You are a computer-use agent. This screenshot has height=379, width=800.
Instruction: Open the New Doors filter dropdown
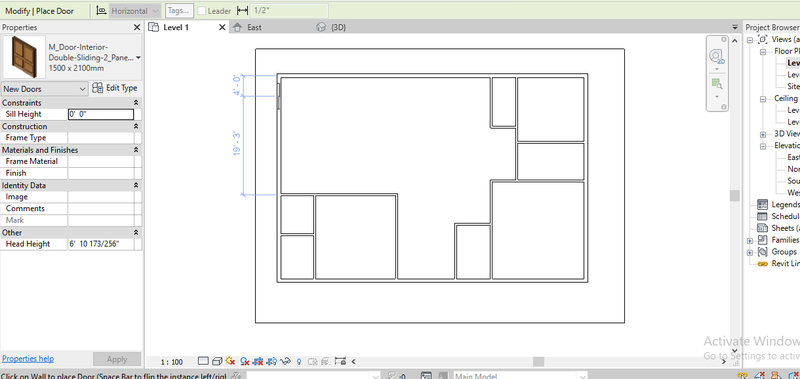44,89
